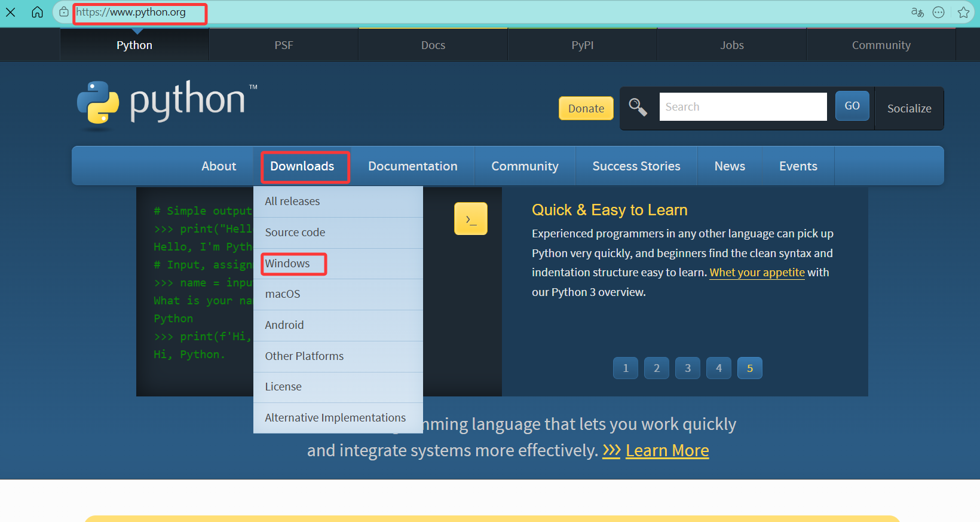Open the Events navigation menu
The height and width of the screenshot is (522, 980).
pos(798,166)
